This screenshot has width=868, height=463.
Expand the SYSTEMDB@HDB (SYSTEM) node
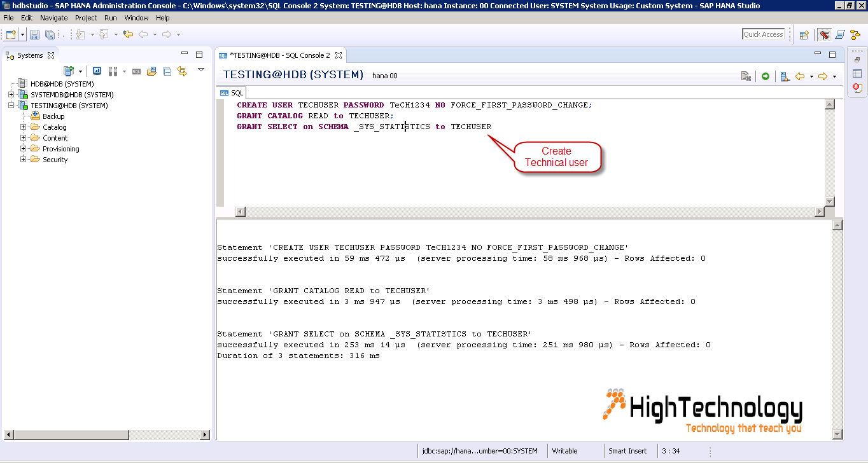11,95
